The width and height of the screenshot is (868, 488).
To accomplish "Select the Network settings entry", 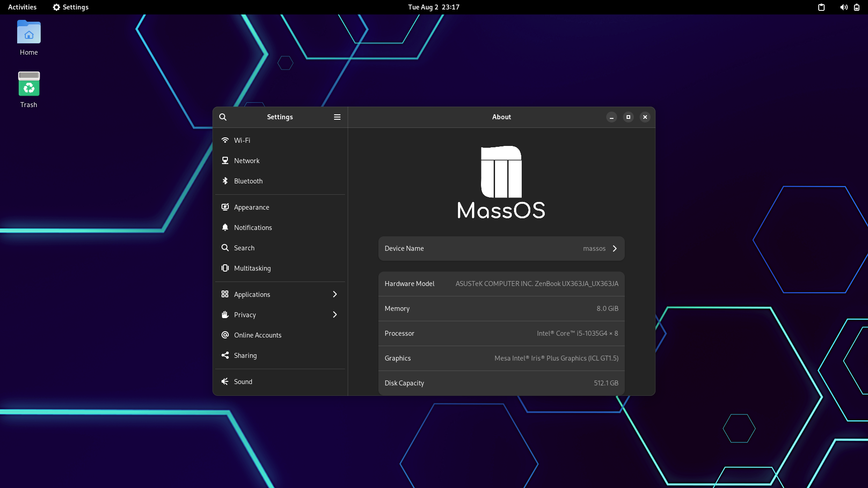I will pos(246,160).
